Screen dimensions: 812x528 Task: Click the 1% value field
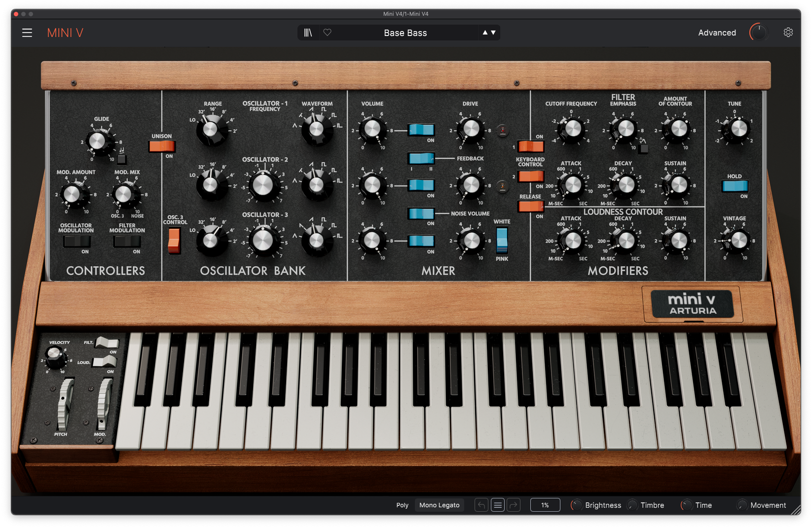point(545,505)
